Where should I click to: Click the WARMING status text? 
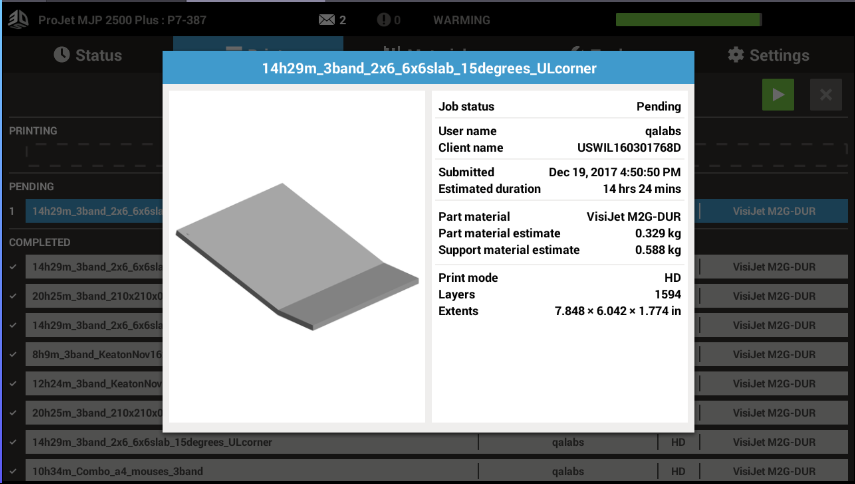pyautogui.click(x=461, y=20)
